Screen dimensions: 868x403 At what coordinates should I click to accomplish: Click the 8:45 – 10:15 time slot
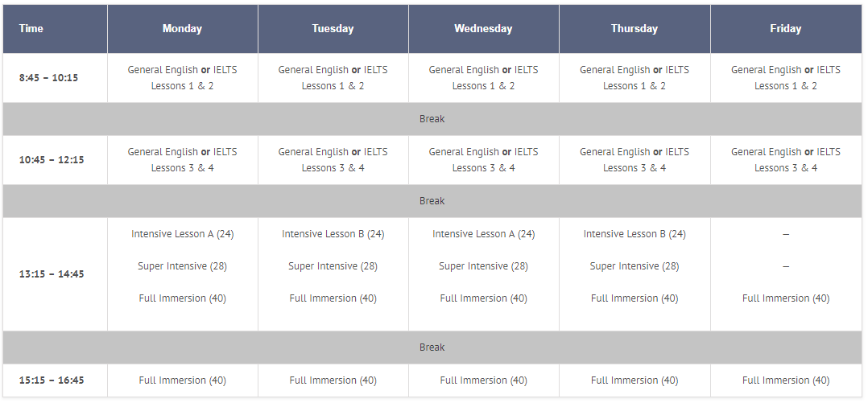click(49, 78)
